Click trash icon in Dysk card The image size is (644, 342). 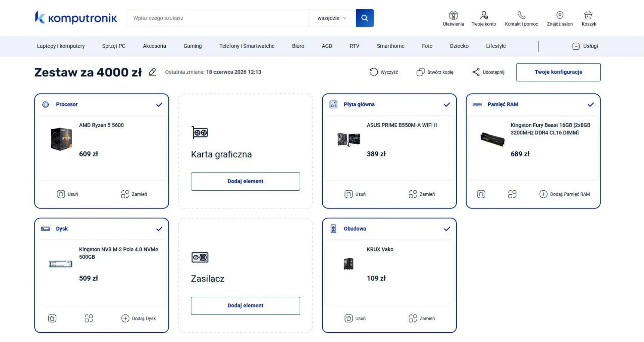coord(52,318)
